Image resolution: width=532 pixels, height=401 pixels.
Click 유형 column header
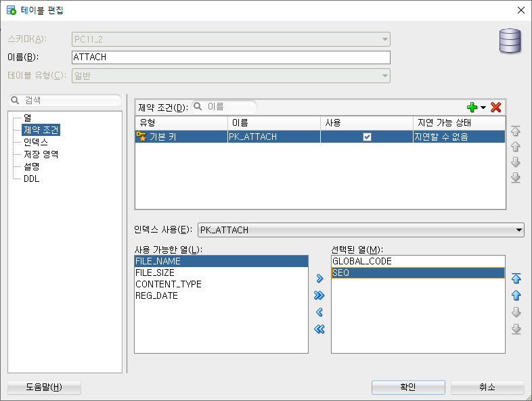pyautogui.click(x=181, y=122)
